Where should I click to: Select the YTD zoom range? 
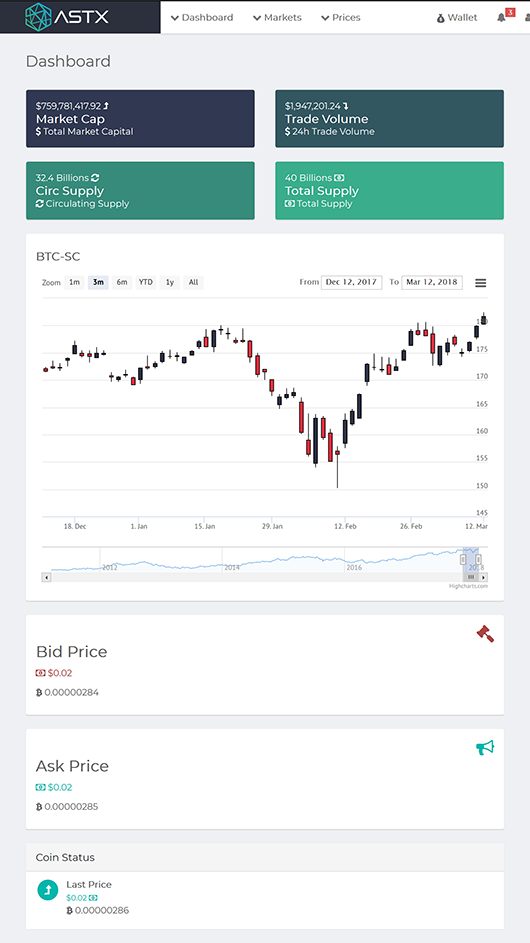click(146, 282)
